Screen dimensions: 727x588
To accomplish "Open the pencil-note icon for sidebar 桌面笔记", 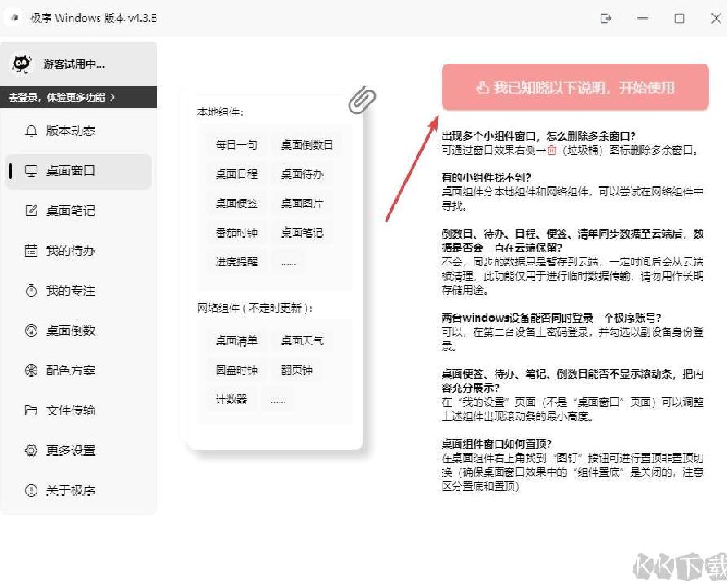I will (31, 211).
